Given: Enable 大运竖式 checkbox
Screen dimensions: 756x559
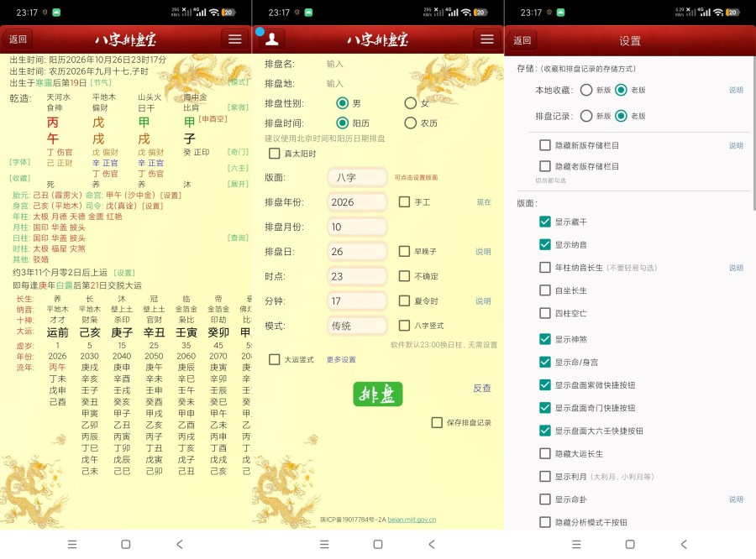Looking at the screenshot, I should point(275,359).
